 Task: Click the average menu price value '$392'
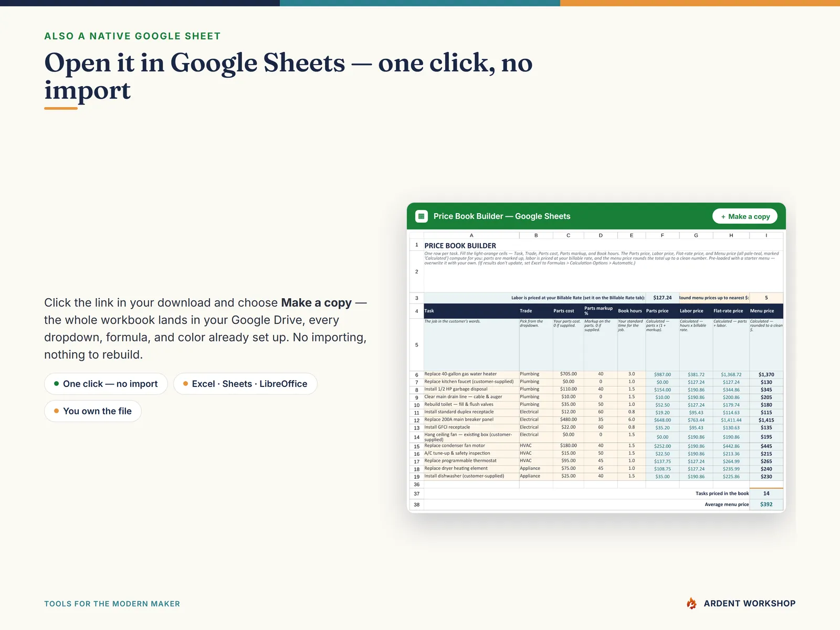click(x=766, y=505)
